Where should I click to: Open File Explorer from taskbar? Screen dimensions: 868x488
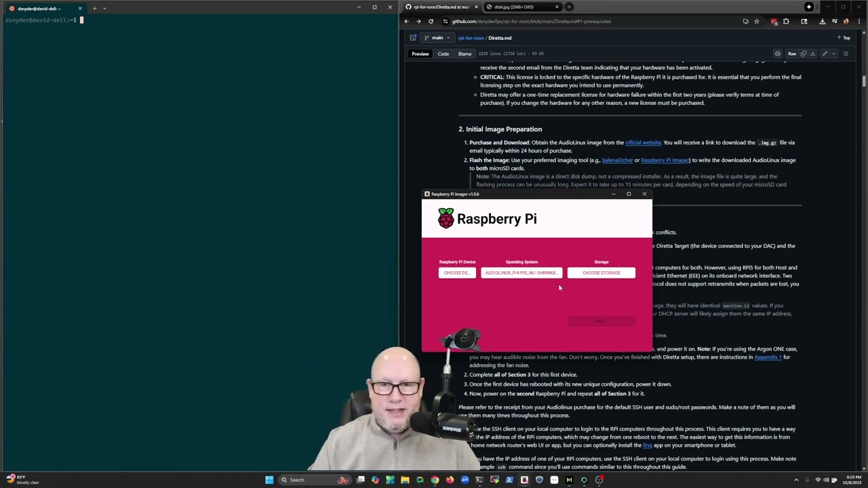click(x=405, y=480)
